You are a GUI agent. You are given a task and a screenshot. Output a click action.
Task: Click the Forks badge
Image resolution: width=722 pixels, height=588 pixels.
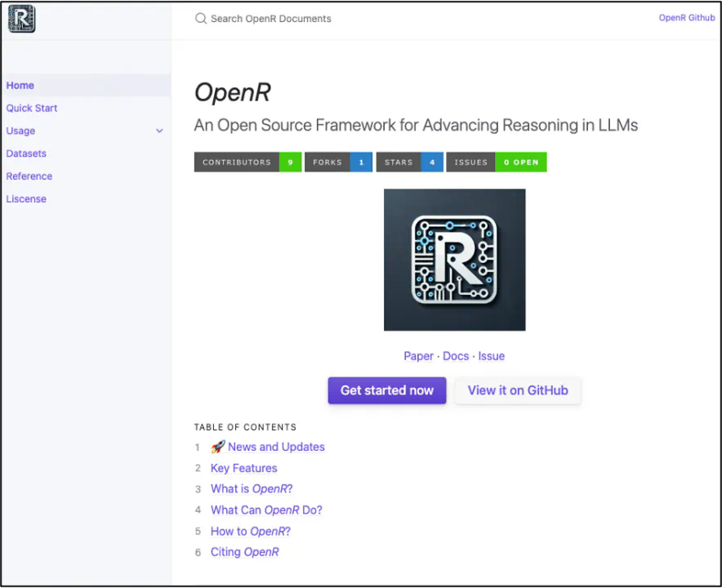[338, 162]
